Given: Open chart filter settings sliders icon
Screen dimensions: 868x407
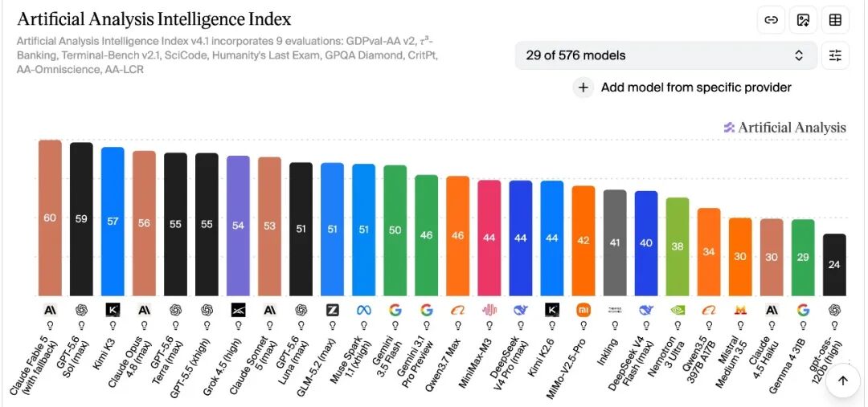Looking at the screenshot, I should point(835,55).
